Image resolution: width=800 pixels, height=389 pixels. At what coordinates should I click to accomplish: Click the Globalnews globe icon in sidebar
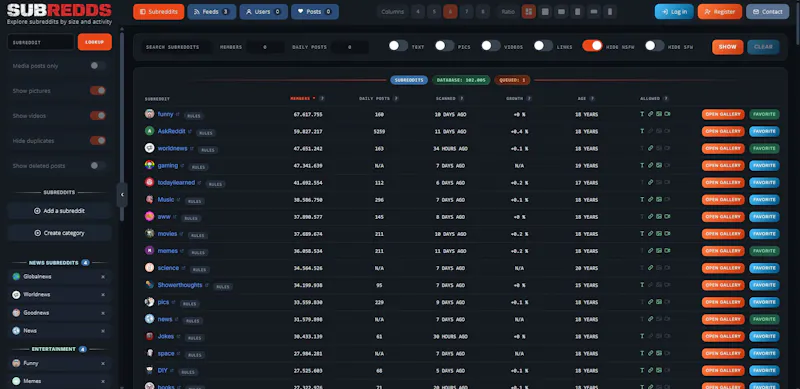pos(16,276)
